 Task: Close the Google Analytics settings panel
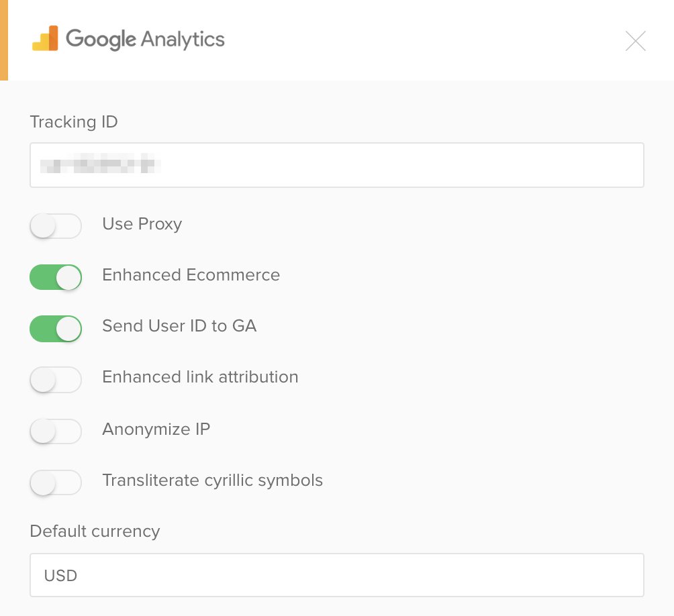pos(635,41)
